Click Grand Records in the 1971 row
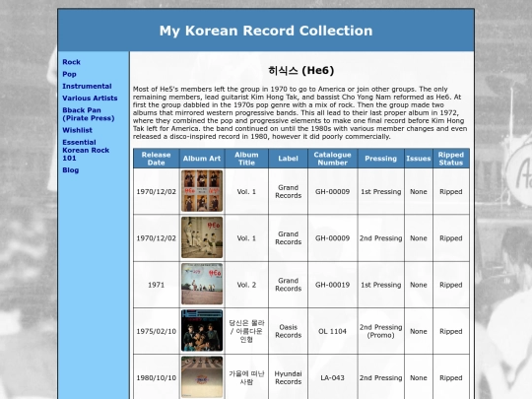Viewport: 532px width, 399px height. point(288,285)
